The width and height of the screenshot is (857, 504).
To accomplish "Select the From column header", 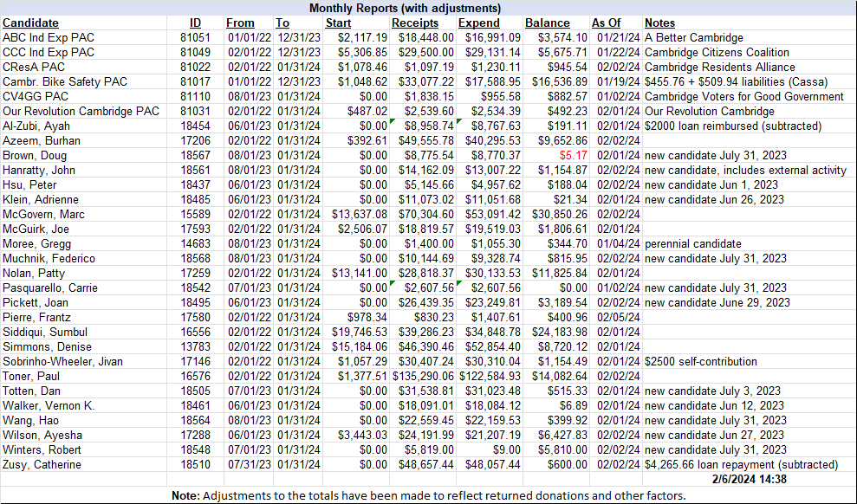I will coord(240,23).
